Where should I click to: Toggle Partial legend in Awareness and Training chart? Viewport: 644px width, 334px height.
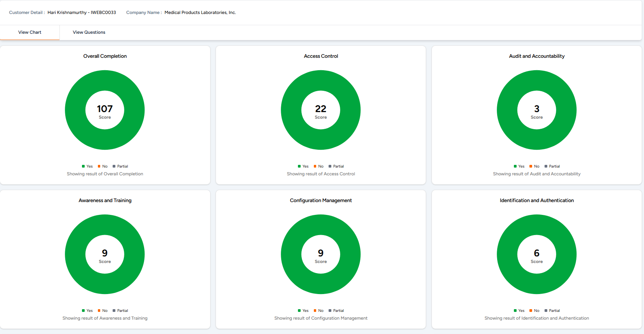coord(120,311)
